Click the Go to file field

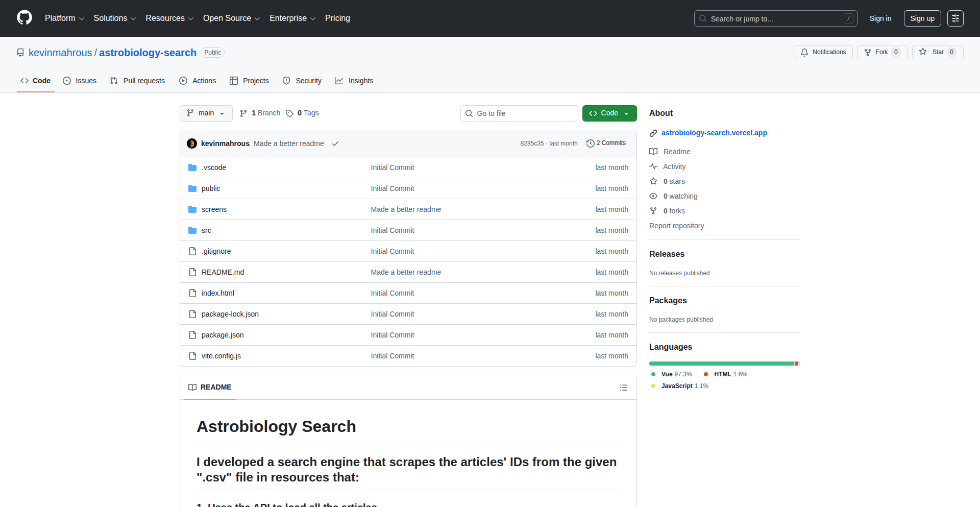[x=519, y=113]
